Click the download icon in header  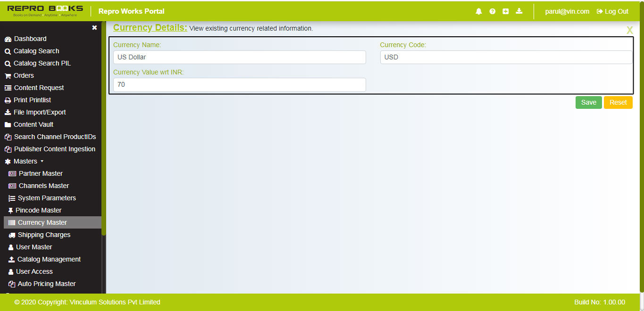tap(519, 11)
